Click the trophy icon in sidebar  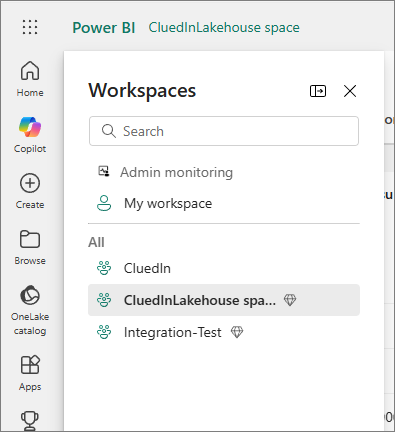[x=30, y=421]
